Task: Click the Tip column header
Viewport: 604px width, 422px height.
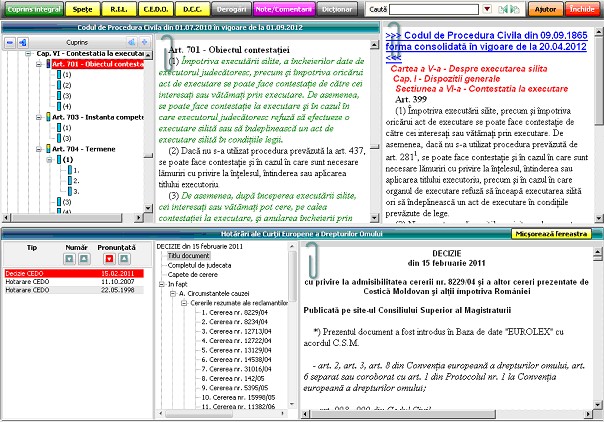Action: [32, 247]
